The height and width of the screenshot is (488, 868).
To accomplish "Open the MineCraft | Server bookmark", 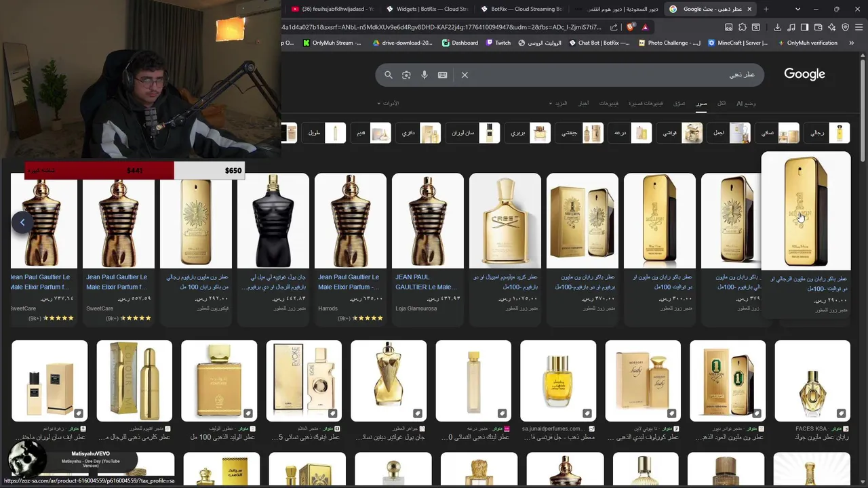I will pos(738,43).
